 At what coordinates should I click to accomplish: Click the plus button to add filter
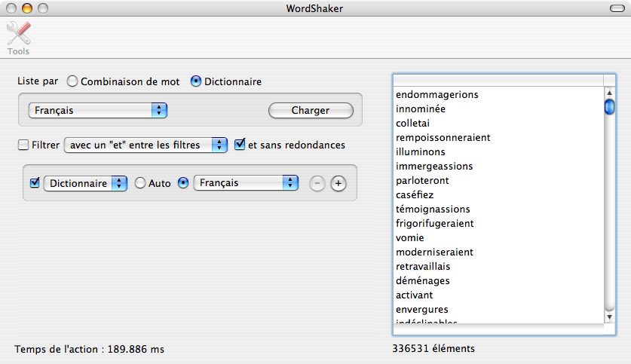[338, 183]
